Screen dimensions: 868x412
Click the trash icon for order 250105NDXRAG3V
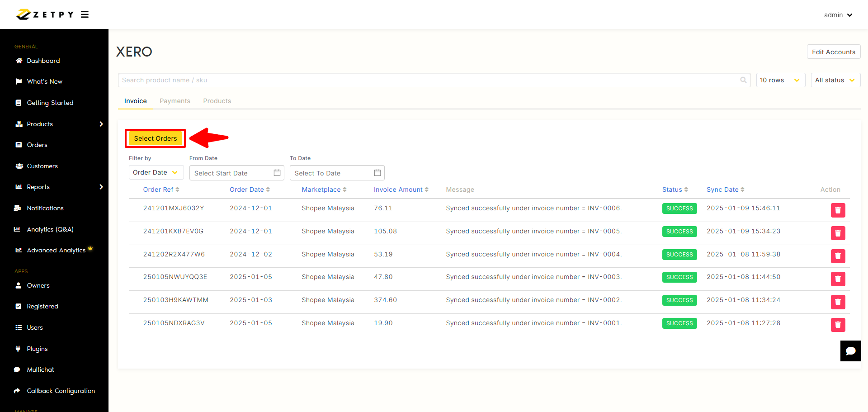(x=838, y=325)
